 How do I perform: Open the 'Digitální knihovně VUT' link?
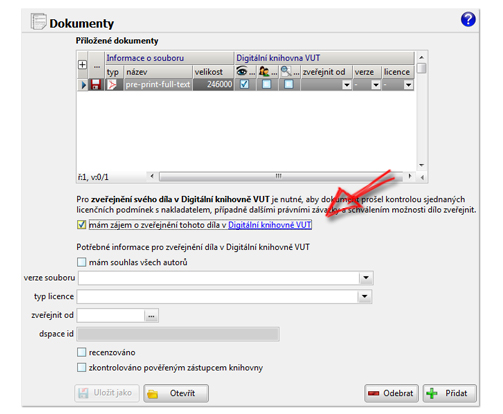tap(269, 225)
